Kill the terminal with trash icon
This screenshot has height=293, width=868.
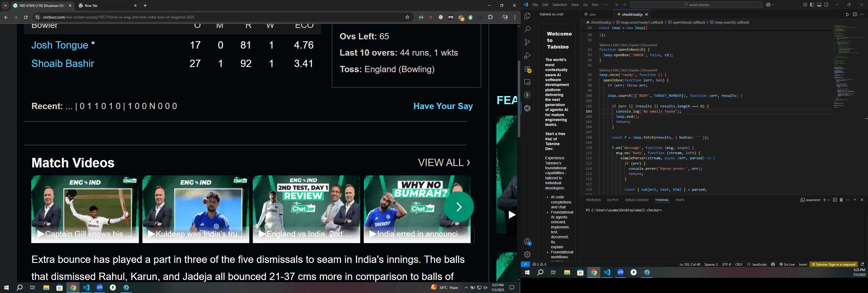coord(841,200)
